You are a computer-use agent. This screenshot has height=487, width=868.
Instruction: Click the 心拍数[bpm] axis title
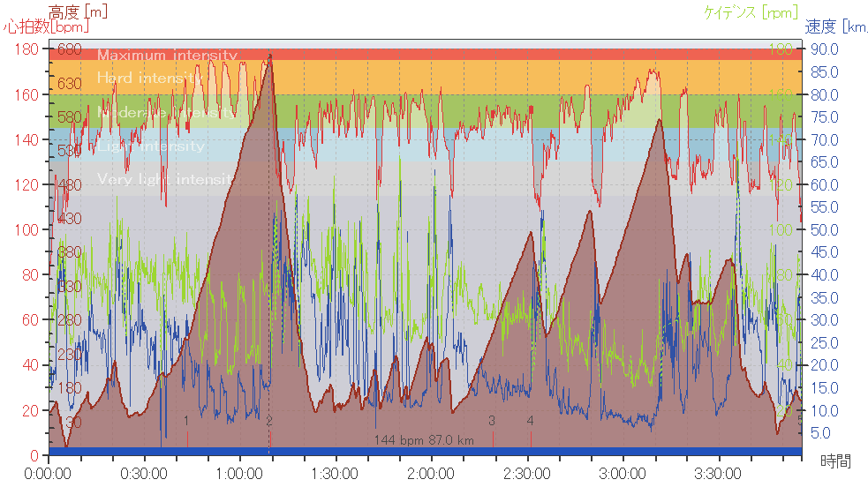pos(46,26)
